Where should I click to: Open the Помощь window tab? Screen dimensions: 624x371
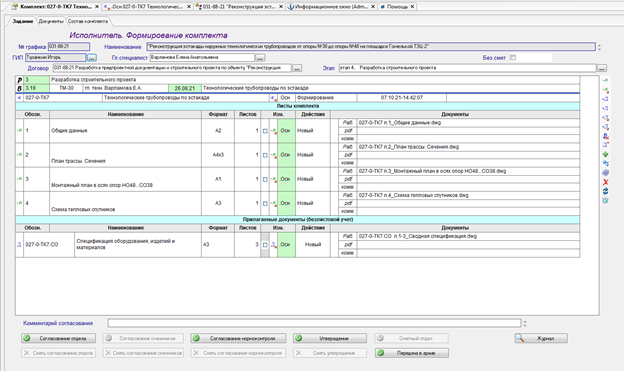[397, 7]
